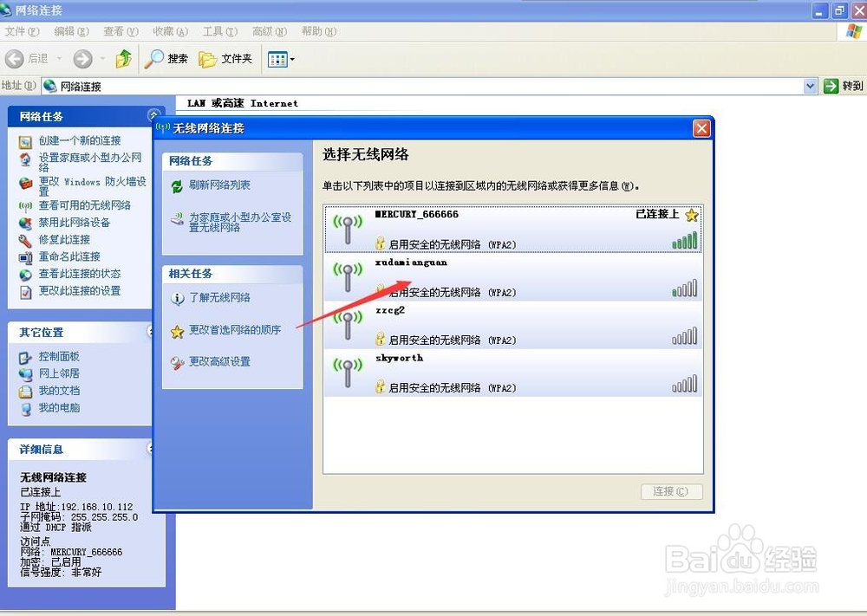Open the toolbar view-style dropdown

[293, 59]
